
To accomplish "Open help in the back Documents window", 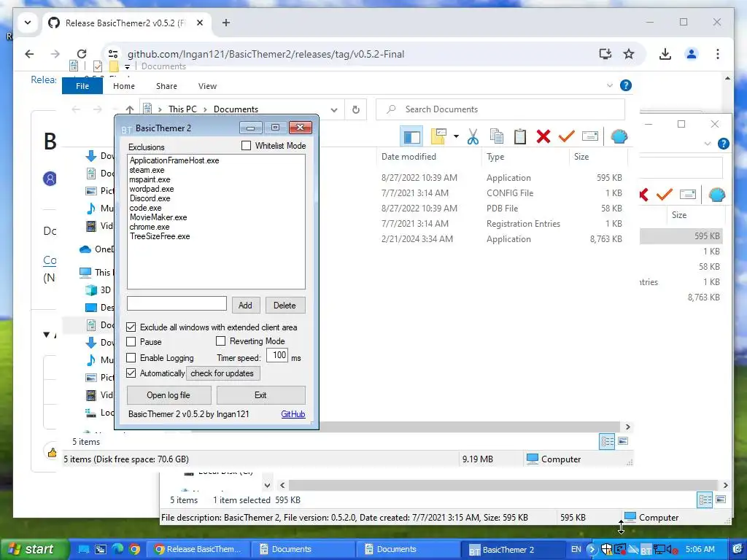I will click(723, 144).
